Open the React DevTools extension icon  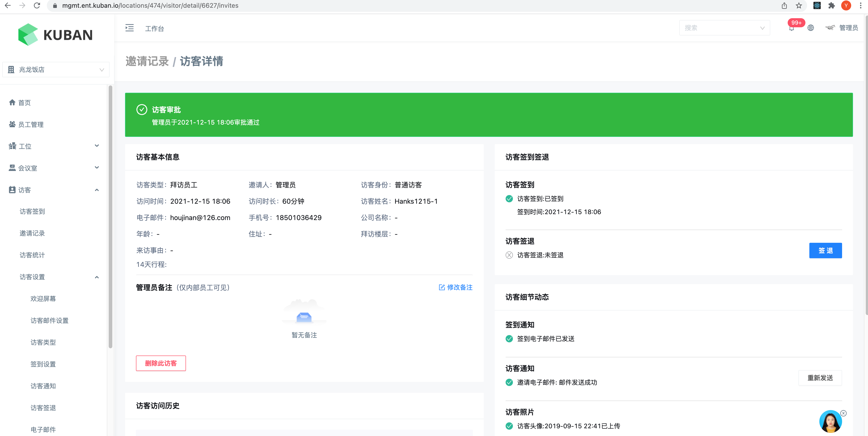coord(817,5)
